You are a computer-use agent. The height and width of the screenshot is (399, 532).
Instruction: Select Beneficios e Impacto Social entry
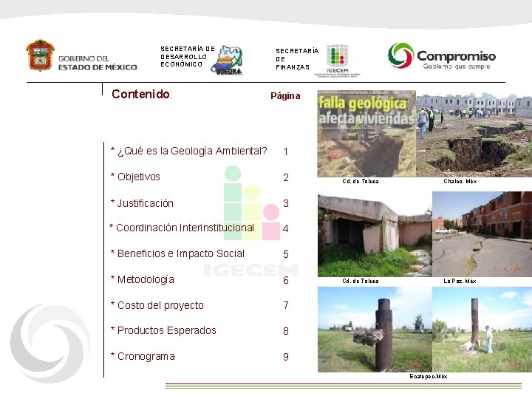(177, 253)
